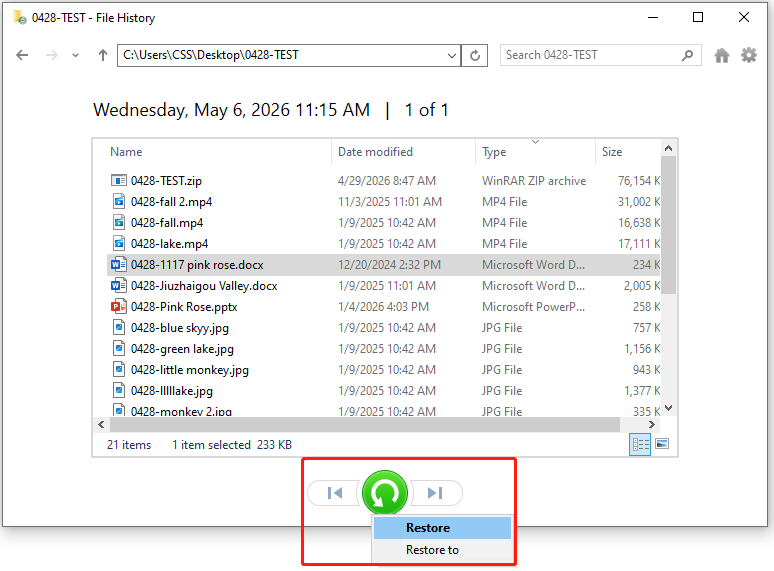Click the search magnifier icon
The image size is (774, 571).
pyautogui.click(x=687, y=55)
